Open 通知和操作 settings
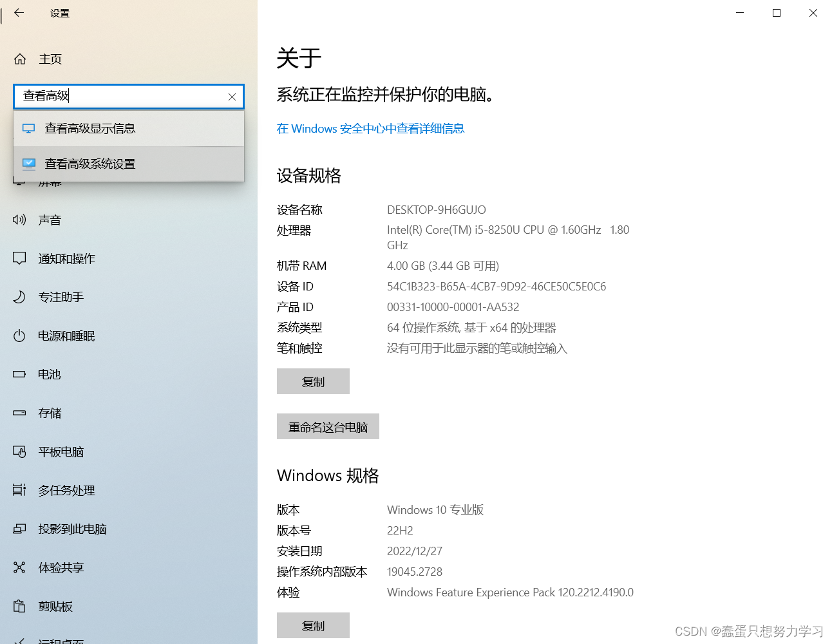 [x=67, y=258]
